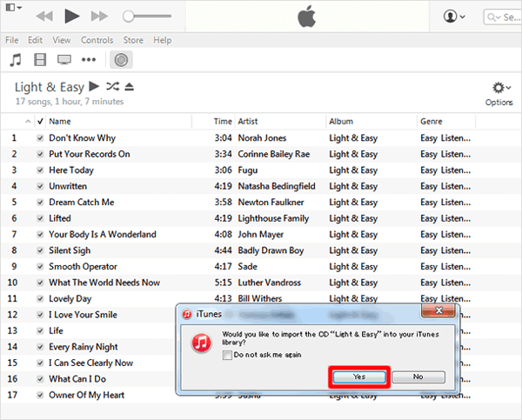522x420 pixels.
Task: Uncheck the song I Can See Clearly Now
Action: (40, 363)
